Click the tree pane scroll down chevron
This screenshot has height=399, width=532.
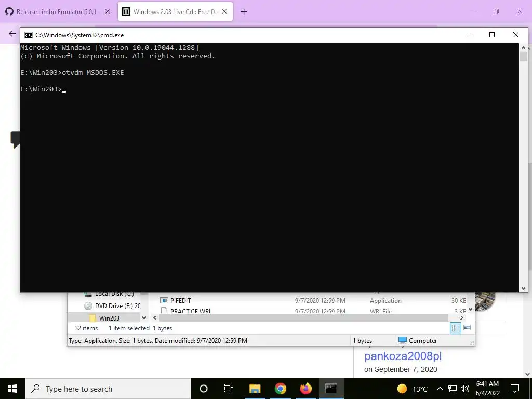[144, 318]
